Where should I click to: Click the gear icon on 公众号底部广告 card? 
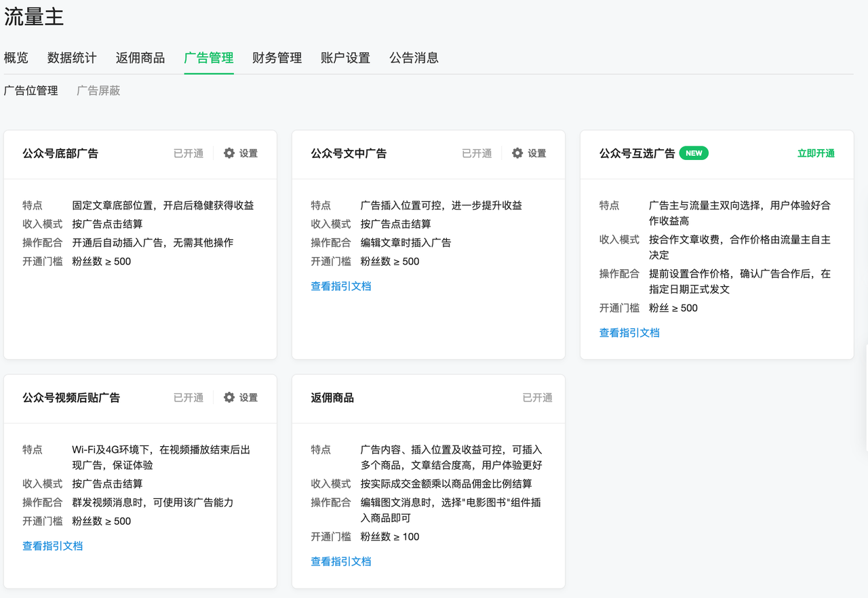[229, 153]
